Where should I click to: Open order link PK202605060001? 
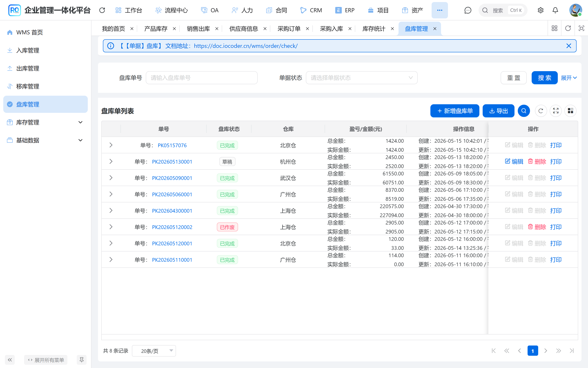(172, 194)
